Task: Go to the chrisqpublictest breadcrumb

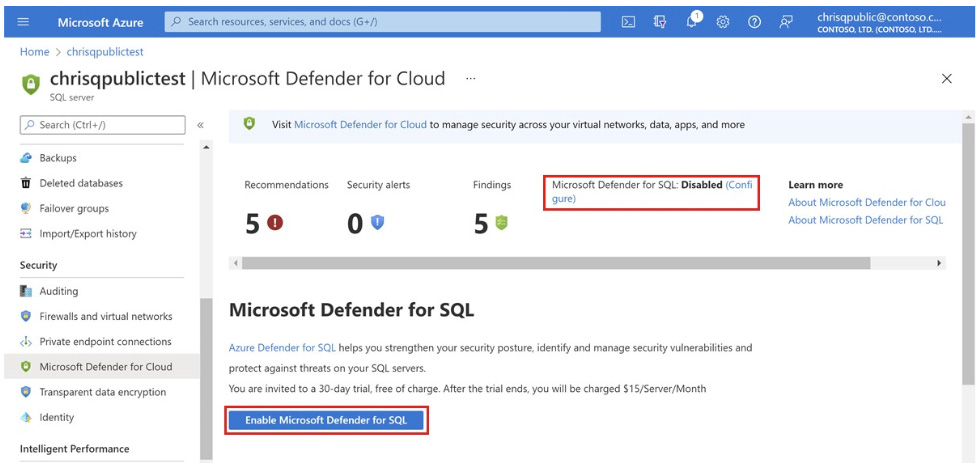Action: pyautogui.click(x=105, y=52)
